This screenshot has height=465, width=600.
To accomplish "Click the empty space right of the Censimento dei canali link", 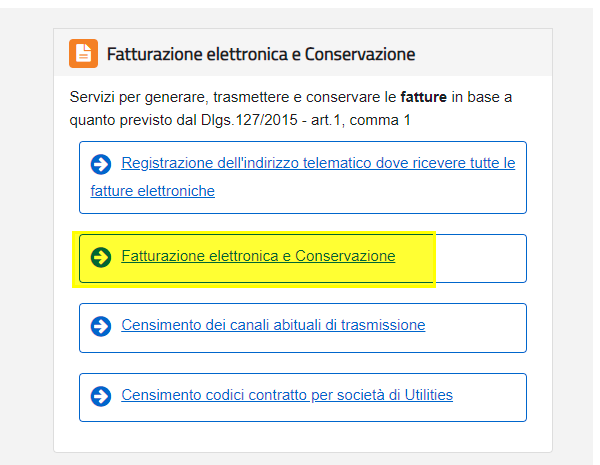I will [474, 327].
